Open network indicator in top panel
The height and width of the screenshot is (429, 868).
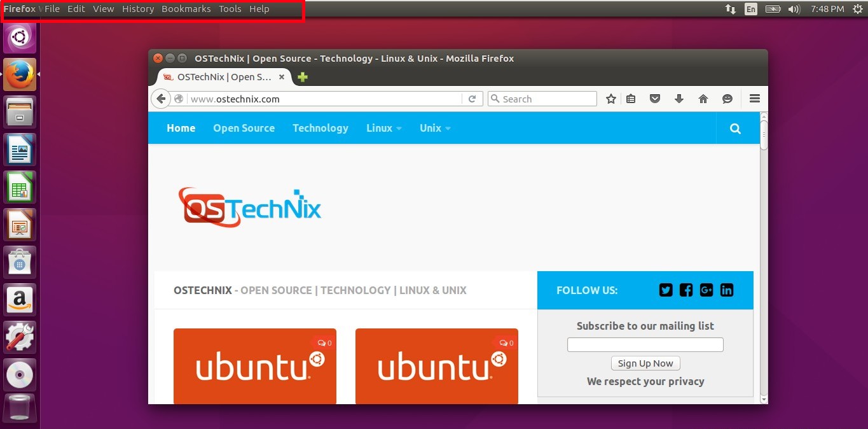tap(731, 9)
